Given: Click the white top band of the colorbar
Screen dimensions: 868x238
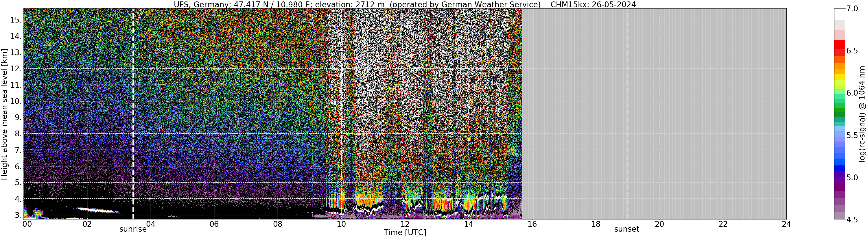Looking at the screenshot, I should tap(840, 14).
